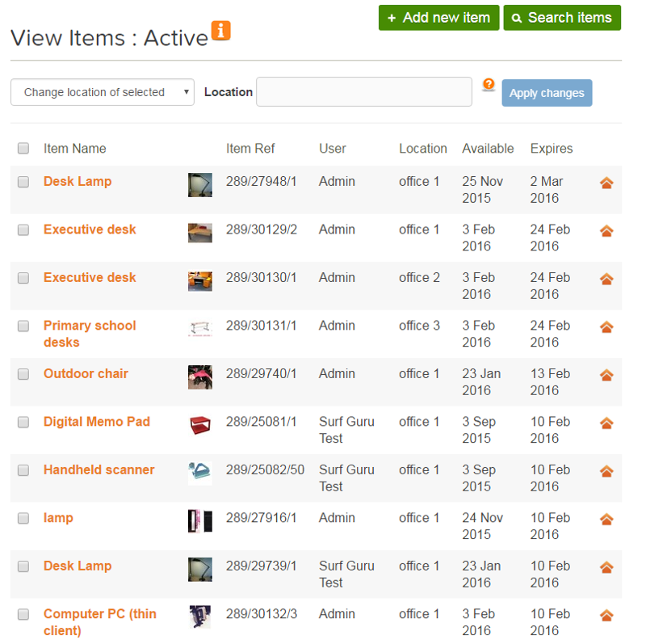Click the User column header

[x=331, y=148]
